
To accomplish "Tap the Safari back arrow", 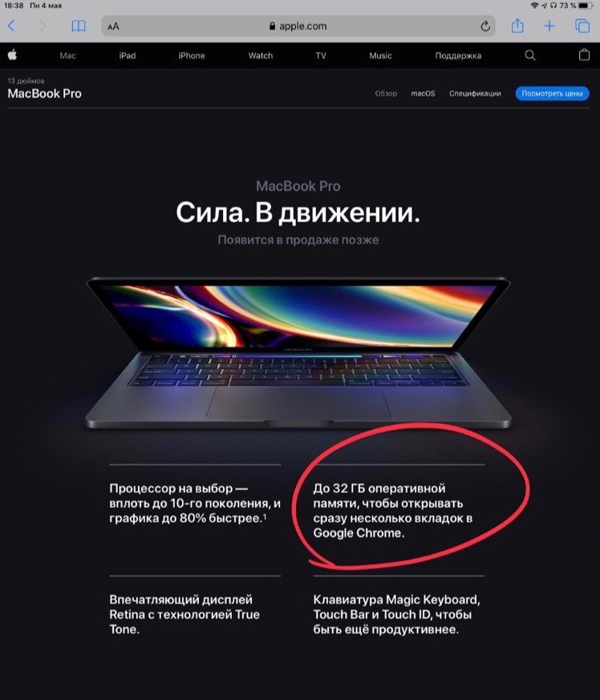I will [x=11, y=26].
